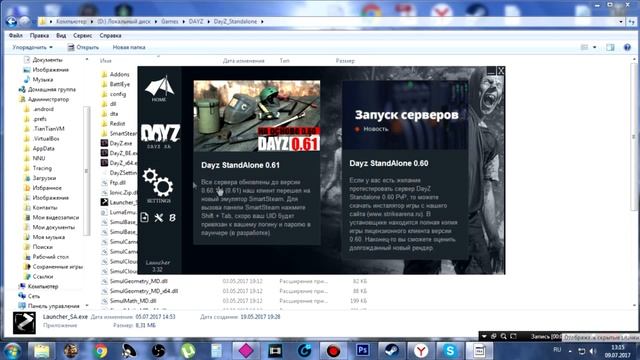The height and width of the screenshot is (360, 640).
Task: Click the wrench tools icon in launcher sidebar
Action: point(158,218)
